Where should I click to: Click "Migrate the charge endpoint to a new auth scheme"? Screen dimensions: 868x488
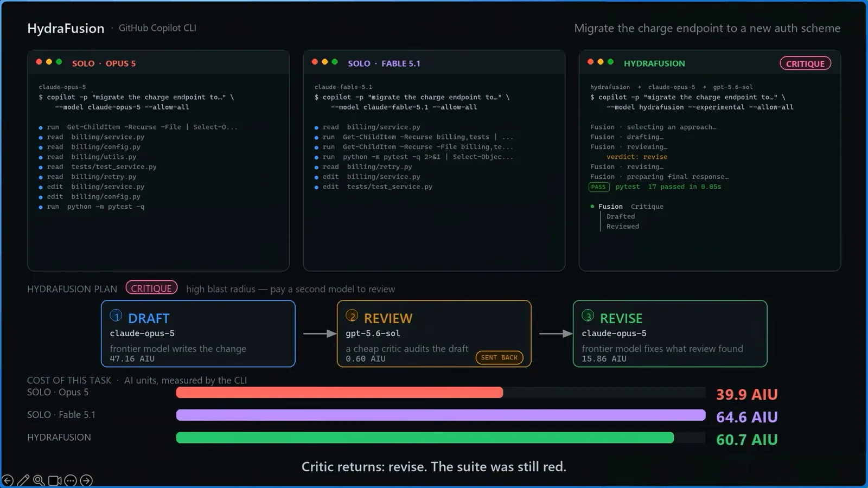coord(707,28)
